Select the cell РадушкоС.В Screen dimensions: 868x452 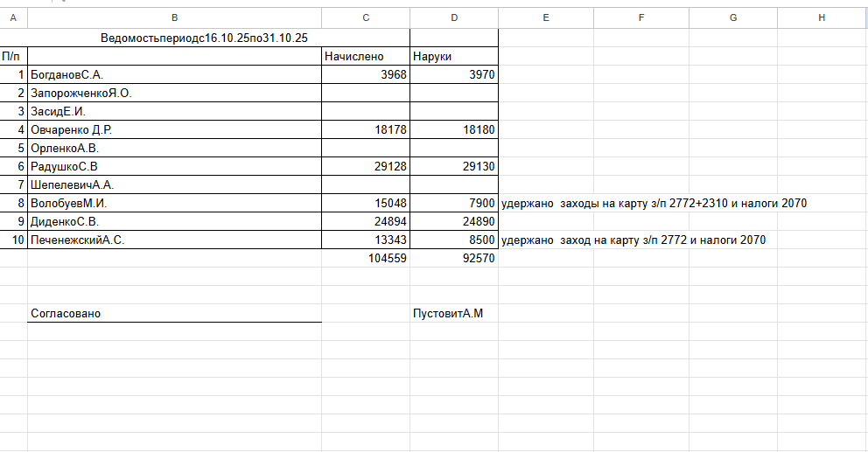pyautogui.click(x=174, y=166)
